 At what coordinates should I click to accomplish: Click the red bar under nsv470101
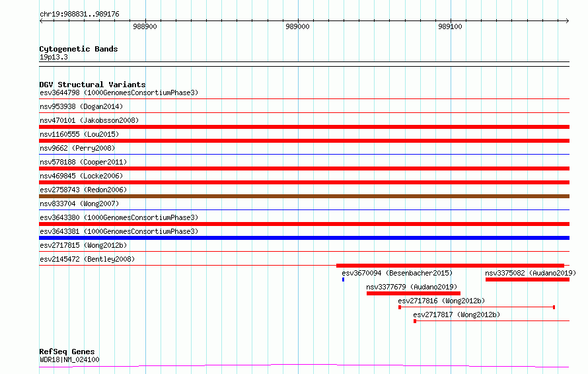pos(304,127)
